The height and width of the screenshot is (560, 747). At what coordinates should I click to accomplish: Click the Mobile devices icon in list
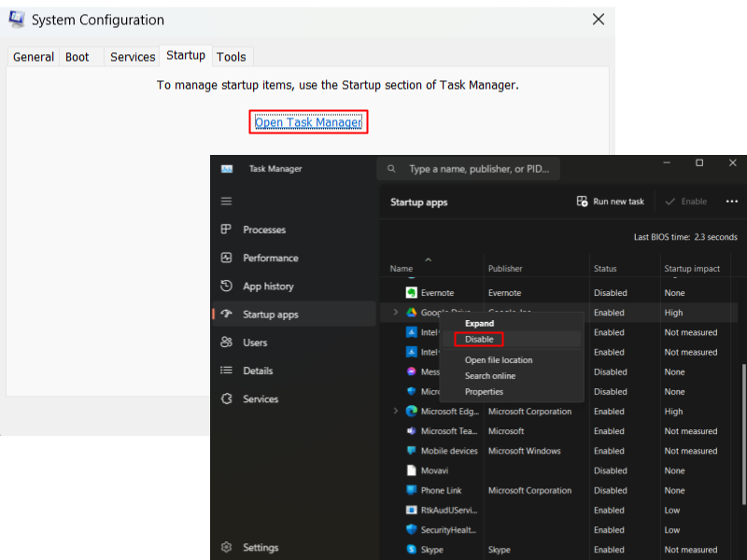tap(412, 451)
